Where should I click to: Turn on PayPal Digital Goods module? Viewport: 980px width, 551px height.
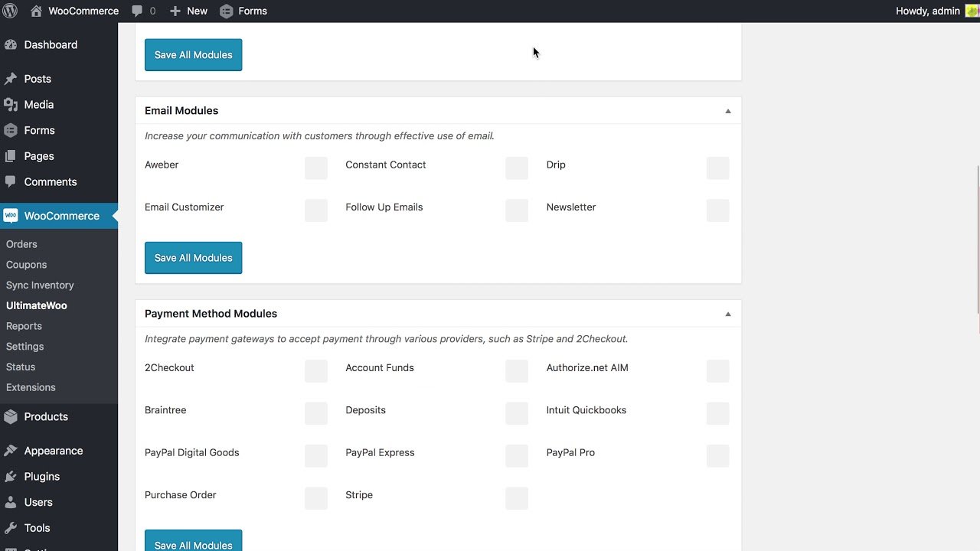click(316, 456)
